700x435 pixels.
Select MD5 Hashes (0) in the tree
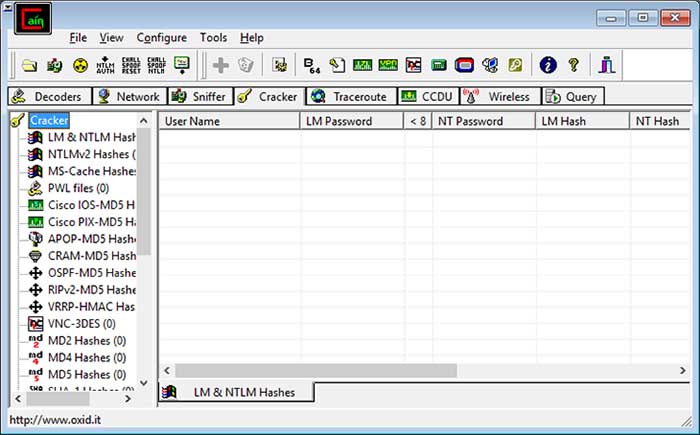click(87, 375)
